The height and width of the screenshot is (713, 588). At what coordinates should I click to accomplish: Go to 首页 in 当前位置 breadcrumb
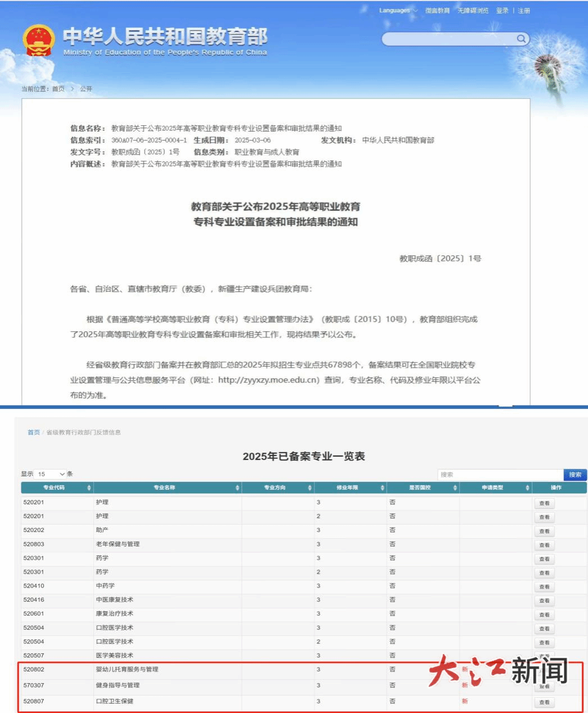[58, 89]
